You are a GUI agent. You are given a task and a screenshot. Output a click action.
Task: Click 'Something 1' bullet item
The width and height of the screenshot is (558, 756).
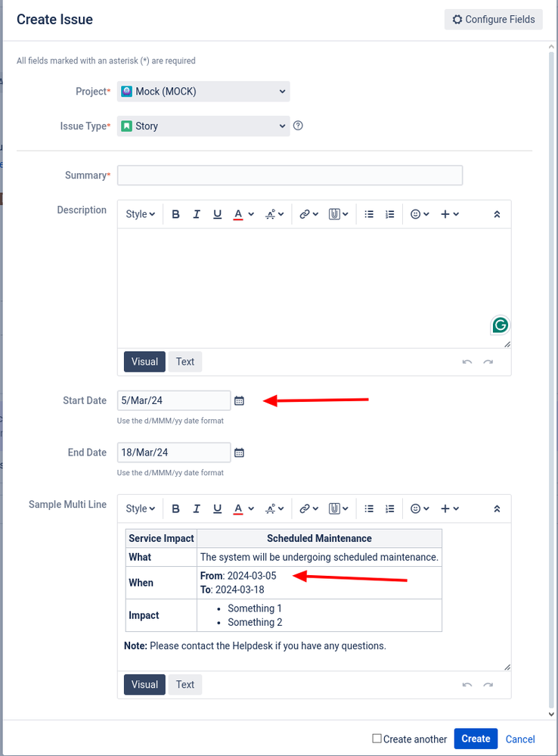pos(254,608)
